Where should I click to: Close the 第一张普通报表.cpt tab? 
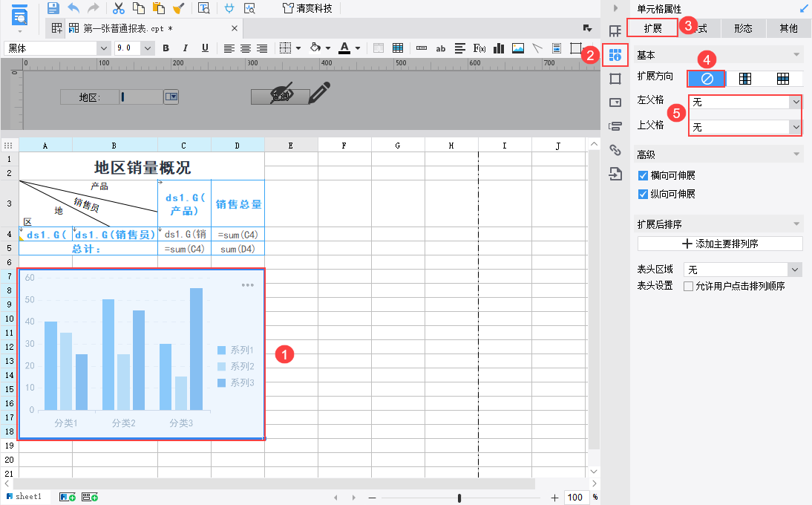tap(234, 28)
